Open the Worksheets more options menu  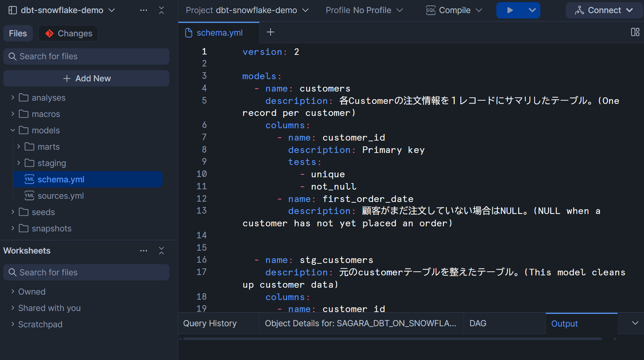(144, 251)
